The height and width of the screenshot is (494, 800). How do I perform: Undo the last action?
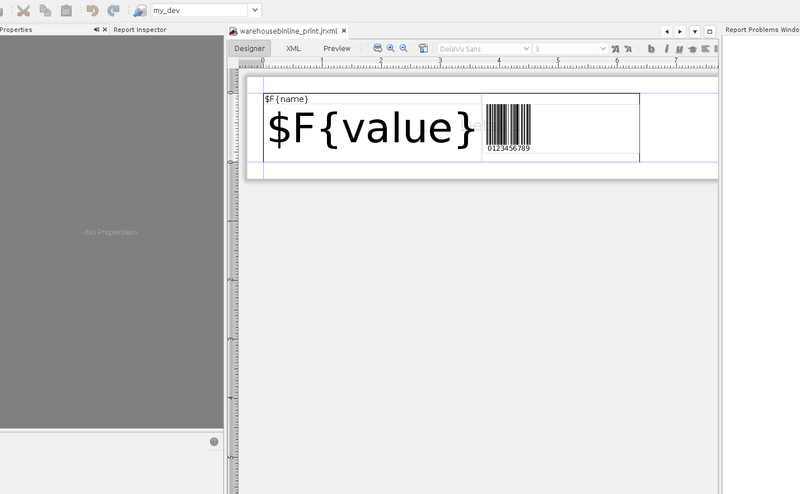coord(92,10)
